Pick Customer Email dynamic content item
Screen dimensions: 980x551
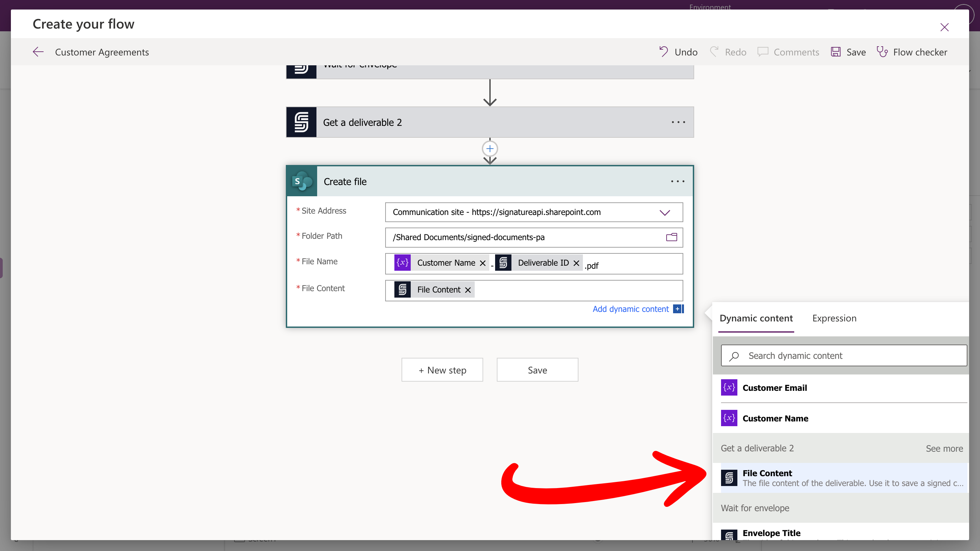click(774, 388)
